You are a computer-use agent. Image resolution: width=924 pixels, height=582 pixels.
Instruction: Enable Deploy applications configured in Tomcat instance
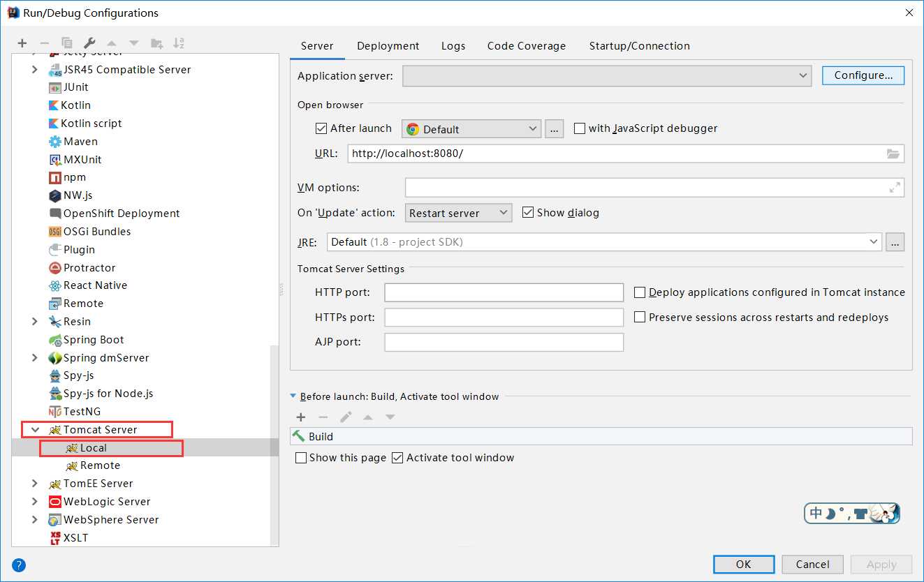tap(639, 292)
